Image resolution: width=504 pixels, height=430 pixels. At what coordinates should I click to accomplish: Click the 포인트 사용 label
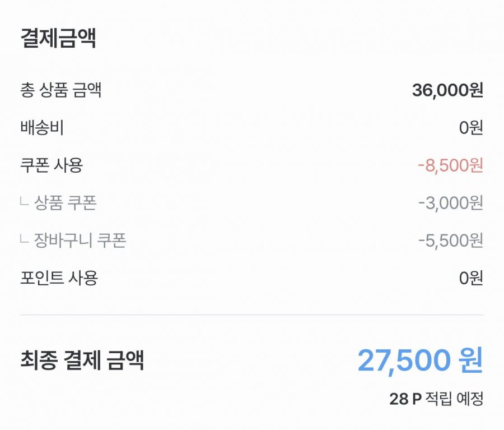point(59,278)
